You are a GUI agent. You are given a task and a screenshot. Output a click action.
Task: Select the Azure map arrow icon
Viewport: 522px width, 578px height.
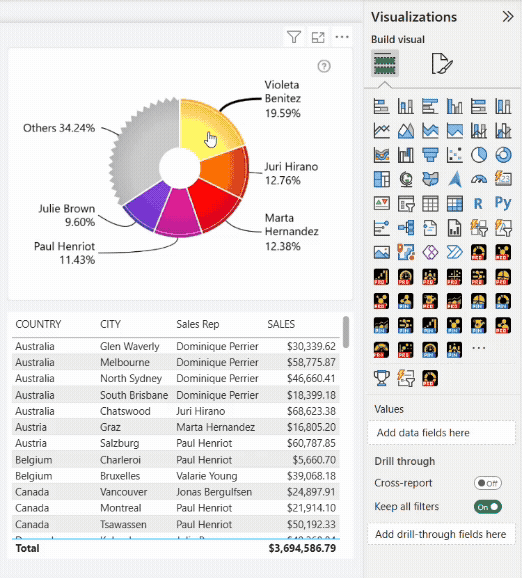(454, 180)
